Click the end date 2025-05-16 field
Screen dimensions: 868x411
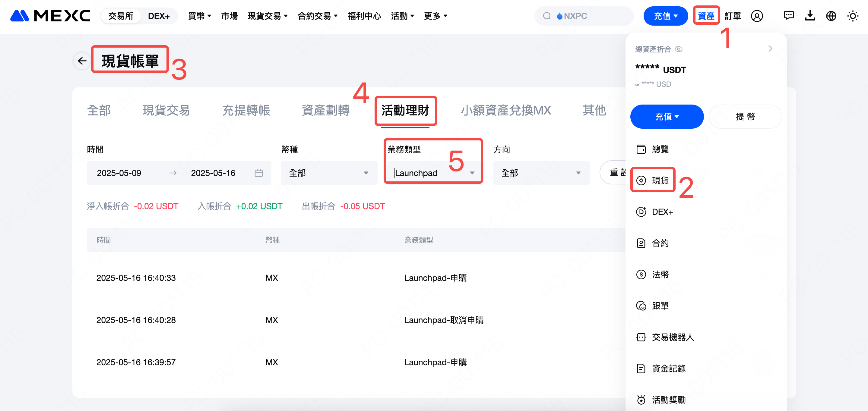213,173
